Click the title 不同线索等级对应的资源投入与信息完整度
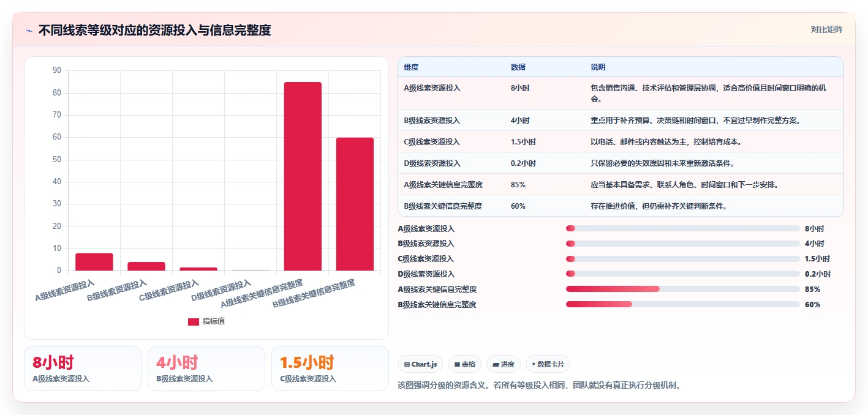The image size is (868, 415). click(x=154, y=30)
